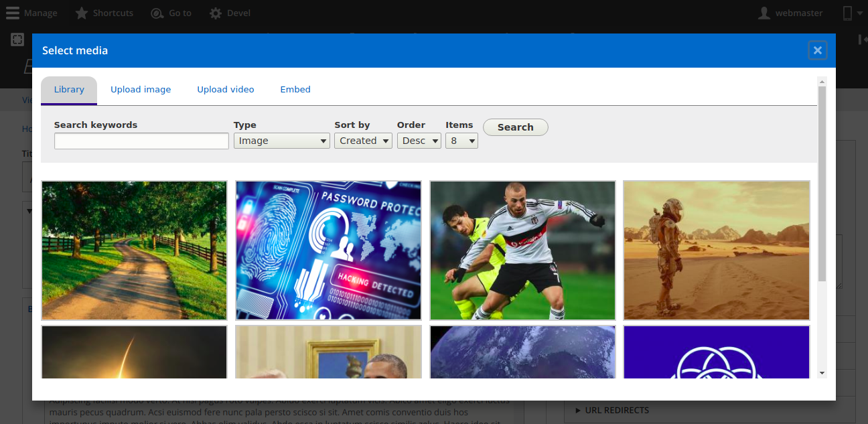Switch to the Upload video tab
Screen dimensions: 868x424
226,90
